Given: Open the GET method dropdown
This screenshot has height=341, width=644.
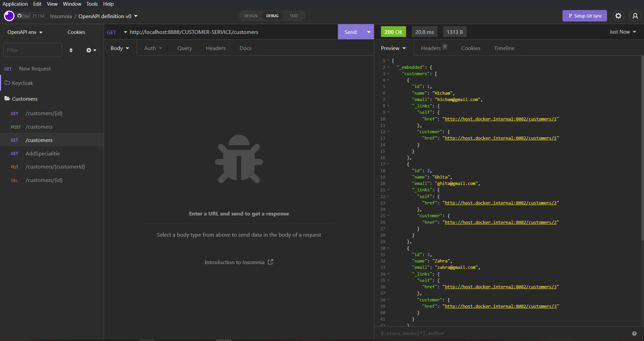Looking at the screenshot, I should click(x=116, y=32).
